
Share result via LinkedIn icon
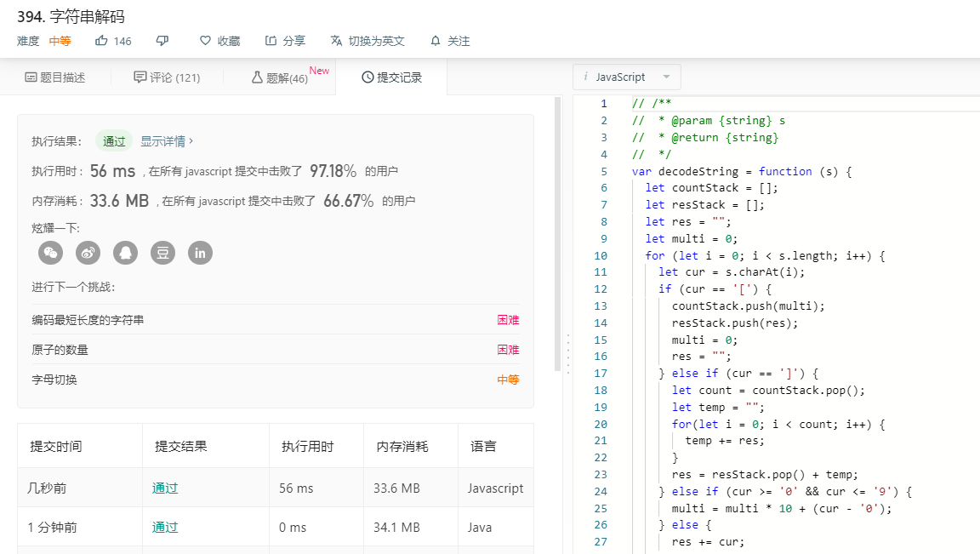point(201,253)
